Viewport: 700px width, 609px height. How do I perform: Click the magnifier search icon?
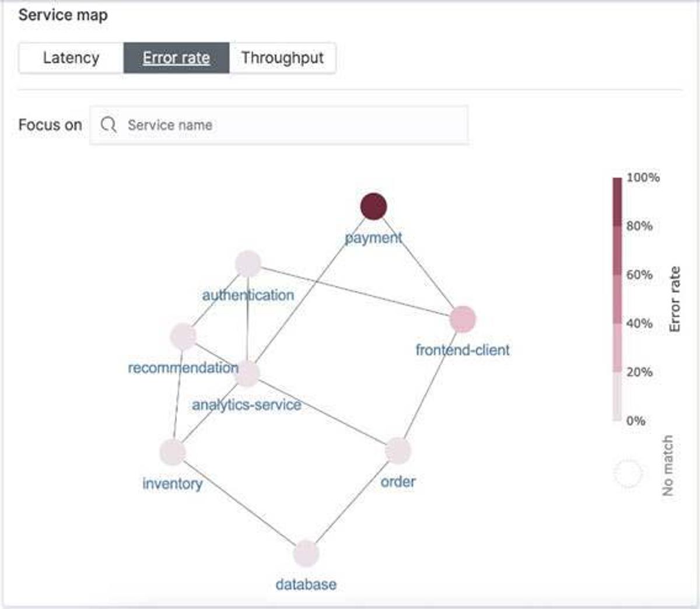[108, 125]
